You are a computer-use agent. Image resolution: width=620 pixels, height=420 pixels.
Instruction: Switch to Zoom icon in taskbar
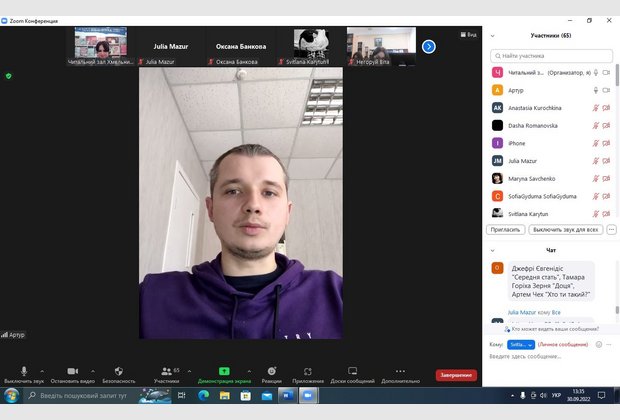pos(308,395)
